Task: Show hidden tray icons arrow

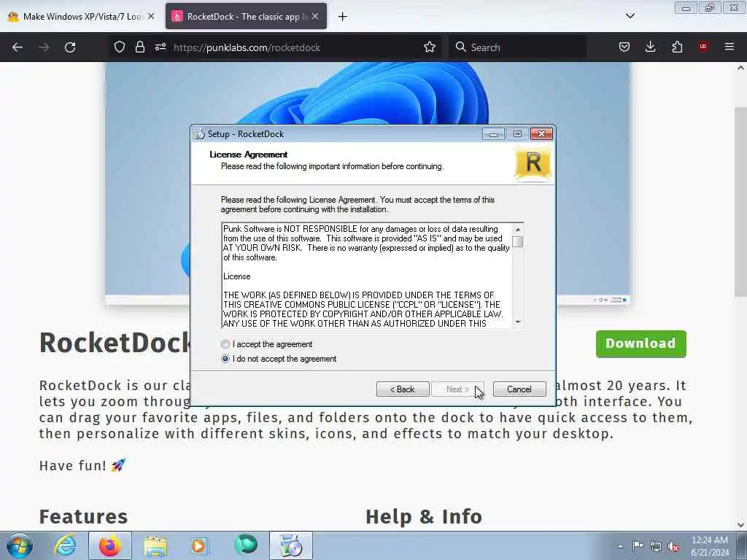Action: pyautogui.click(x=620, y=546)
